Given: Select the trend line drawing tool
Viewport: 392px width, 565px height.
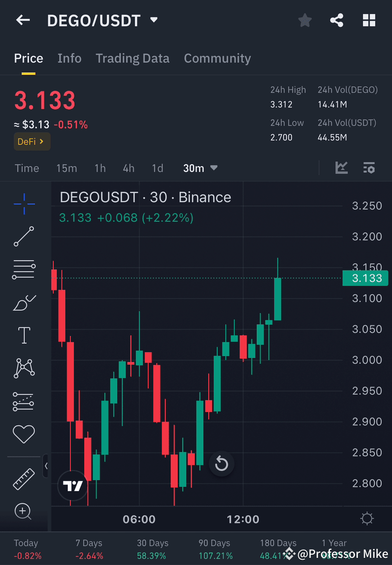Looking at the screenshot, I should point(24,237).
